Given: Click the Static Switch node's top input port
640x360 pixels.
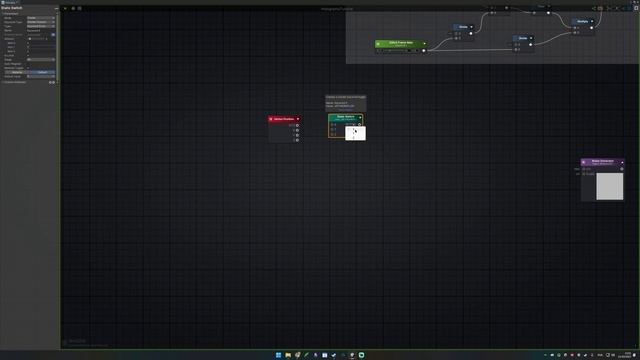Looking at the screenshot, I should click(x=333, y=124).
